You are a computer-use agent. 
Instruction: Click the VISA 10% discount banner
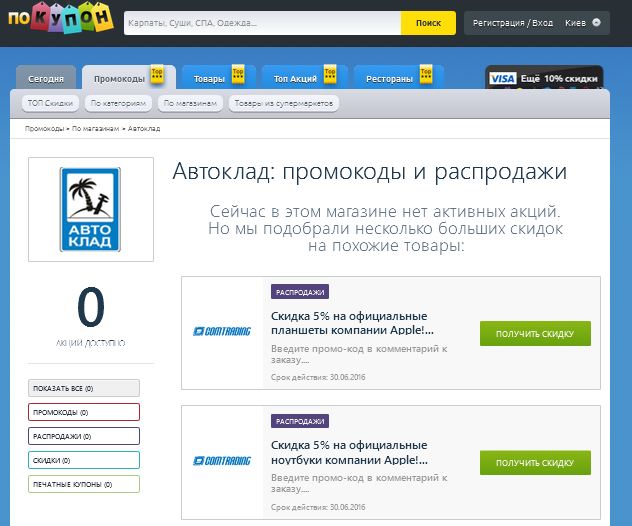tap(545, 79)
